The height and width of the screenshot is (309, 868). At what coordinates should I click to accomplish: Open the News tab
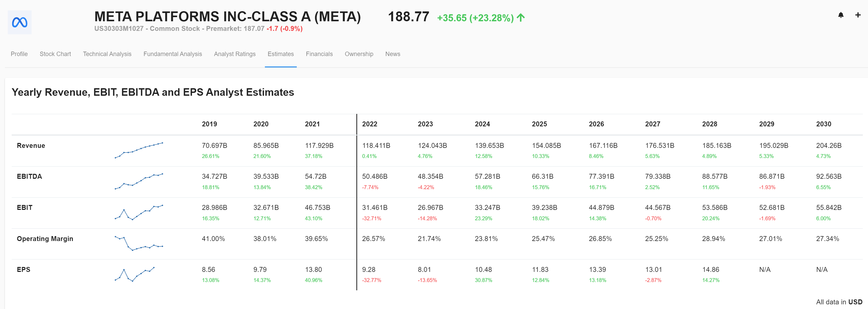[x=393, y=54]
